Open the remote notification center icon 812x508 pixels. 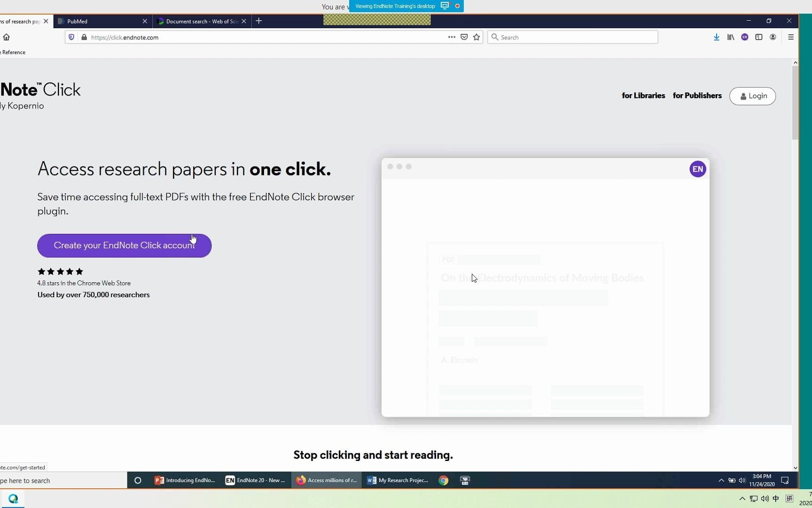tap(785, 480)
